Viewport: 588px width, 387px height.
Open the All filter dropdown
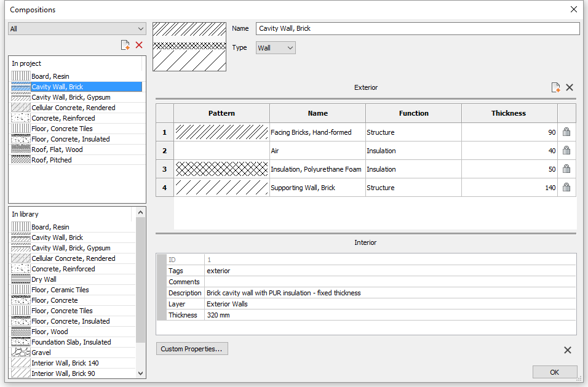click(x=77, y=29)
